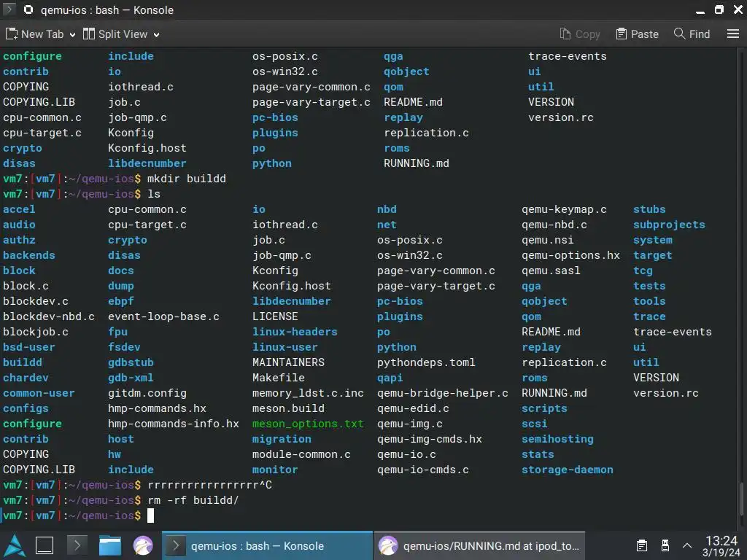Click the New Tab button
The height and width of the screenshot is (560, 747).
pos(35,34)
